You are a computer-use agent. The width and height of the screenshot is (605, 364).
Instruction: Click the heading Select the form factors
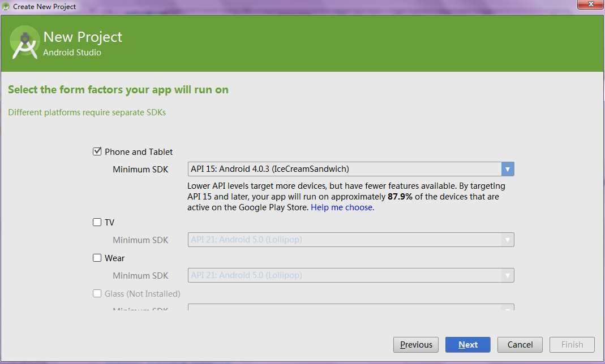(x=118, y=90)
